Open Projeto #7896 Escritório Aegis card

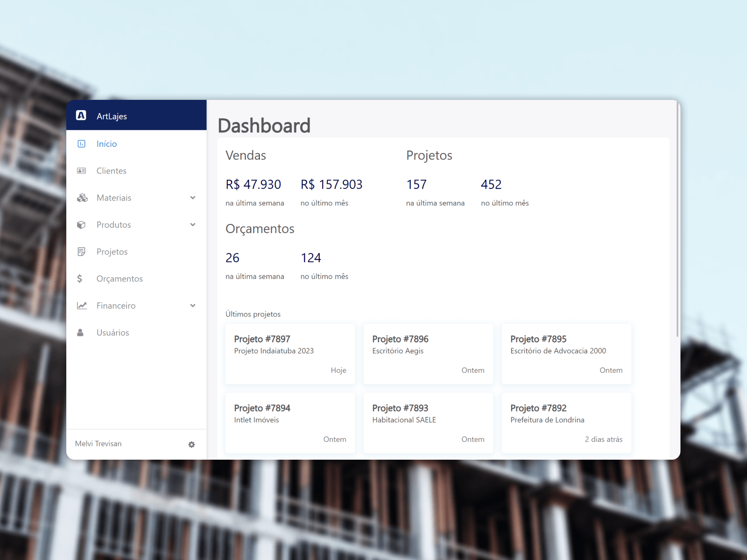(428, 354)
